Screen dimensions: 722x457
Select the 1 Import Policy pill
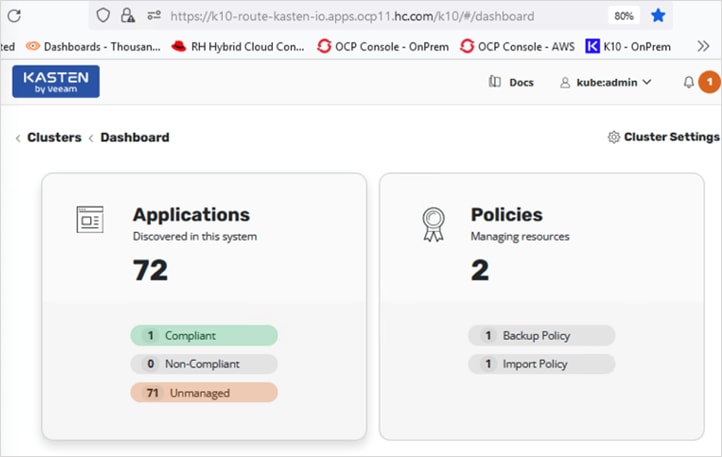(542, 364)
